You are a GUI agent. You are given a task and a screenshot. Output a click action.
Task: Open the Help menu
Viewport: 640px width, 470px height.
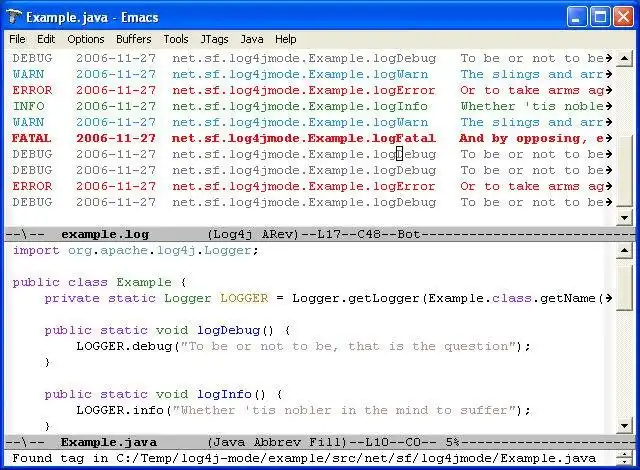[285, 39]
